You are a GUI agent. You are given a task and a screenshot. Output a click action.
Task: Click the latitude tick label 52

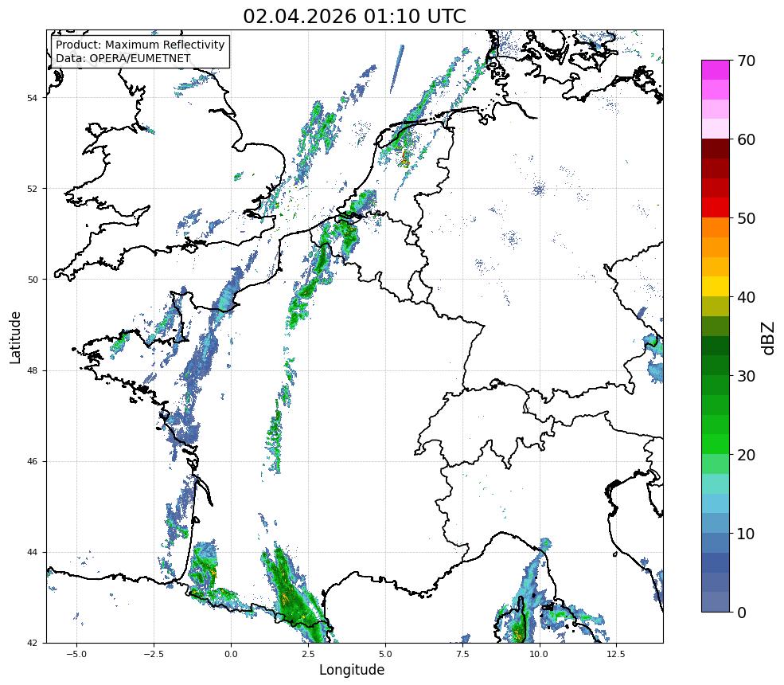coord(32,189)
